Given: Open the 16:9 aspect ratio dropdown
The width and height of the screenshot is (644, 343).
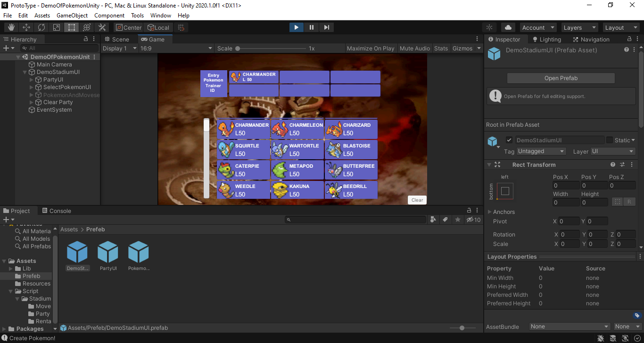Looking at the screenshot, I should pos(176,48).
